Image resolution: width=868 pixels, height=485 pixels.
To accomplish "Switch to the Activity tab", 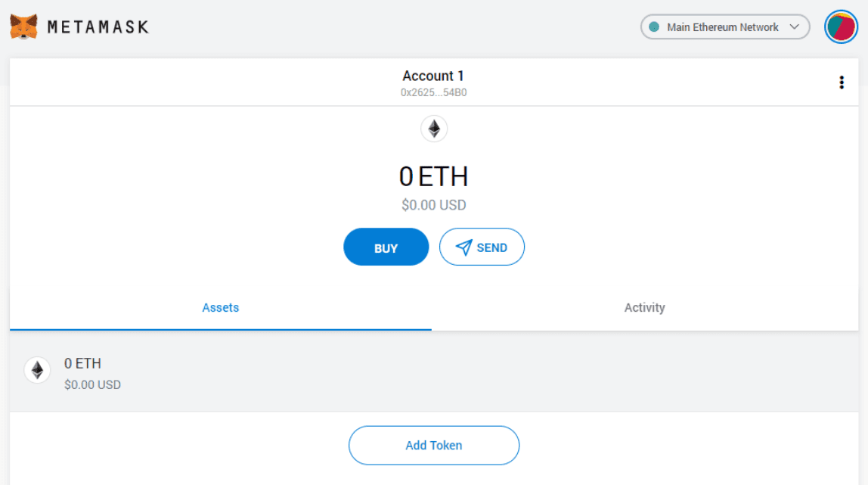I will coord(644,308).
